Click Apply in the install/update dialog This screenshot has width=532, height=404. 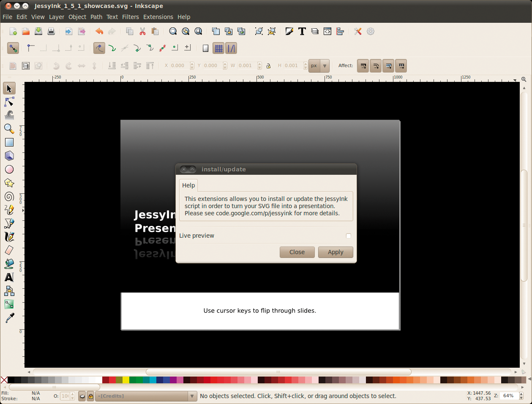(x=336, y=252)
